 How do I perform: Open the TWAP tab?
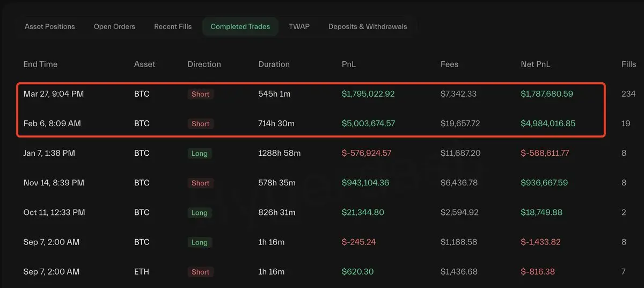[299, 26]
